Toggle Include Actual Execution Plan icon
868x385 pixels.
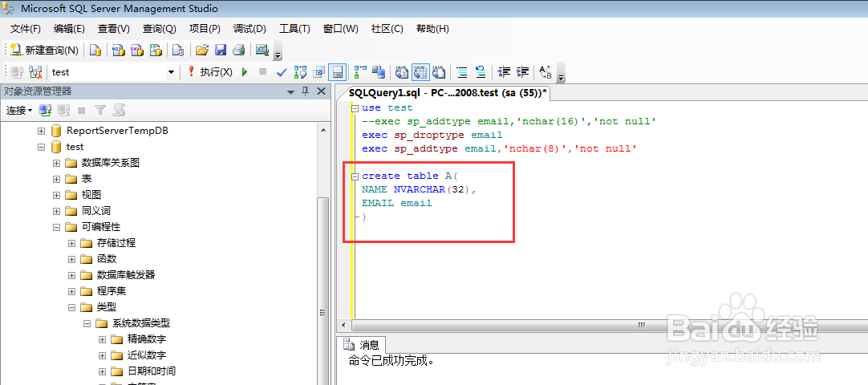coord(360,72)
